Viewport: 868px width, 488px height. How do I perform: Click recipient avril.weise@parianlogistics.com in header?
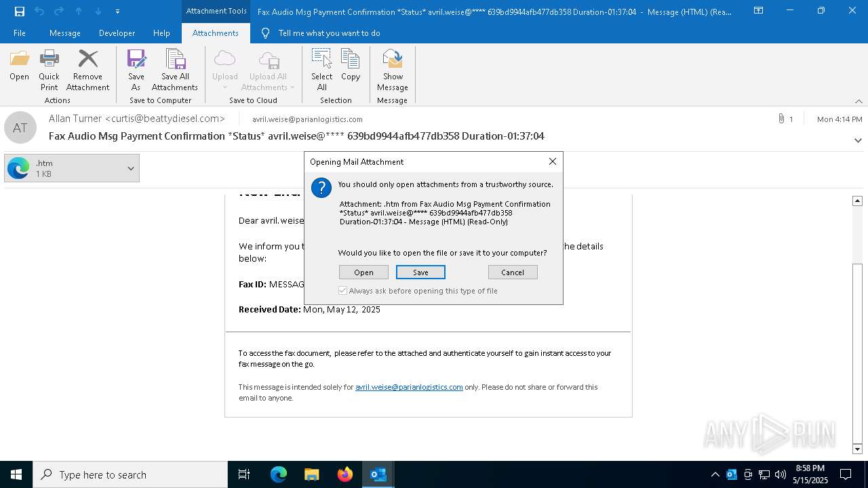click(x=307, y=119)
